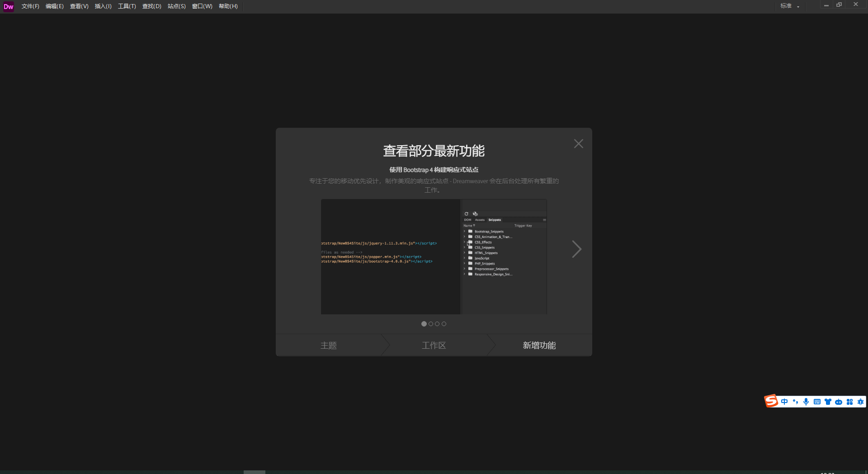Select the first carousel page dot
Viewport: 868px width, 474px height.
click(x=424, y=324)
